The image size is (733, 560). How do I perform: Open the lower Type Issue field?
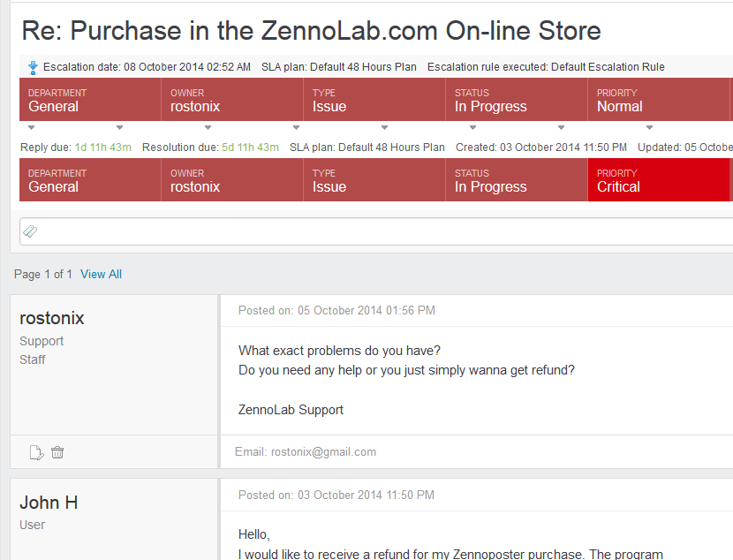pos(374,180)
